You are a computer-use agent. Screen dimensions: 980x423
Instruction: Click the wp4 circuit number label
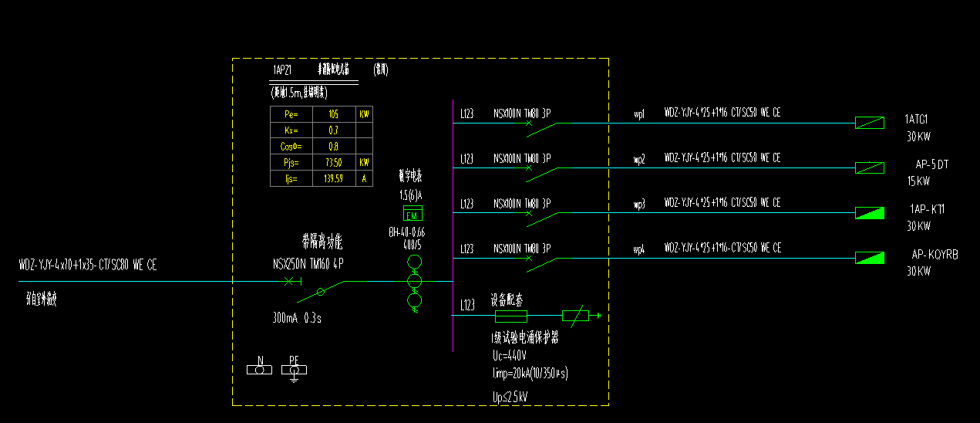point(639,249)
